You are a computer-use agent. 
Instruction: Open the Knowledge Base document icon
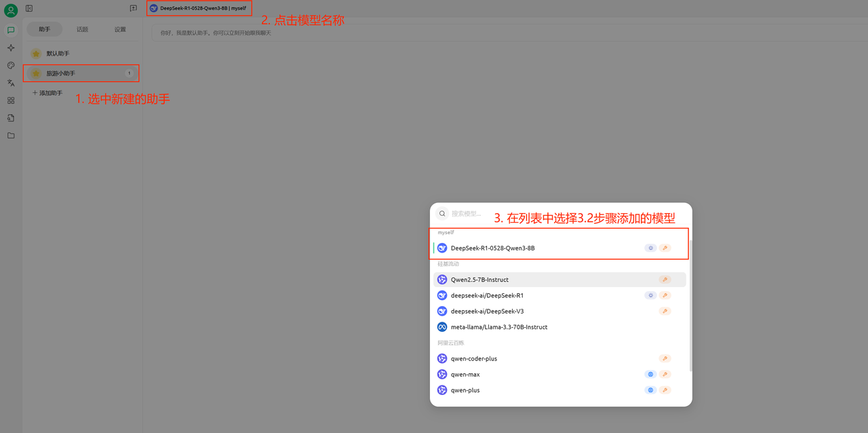tap(11, 118)
